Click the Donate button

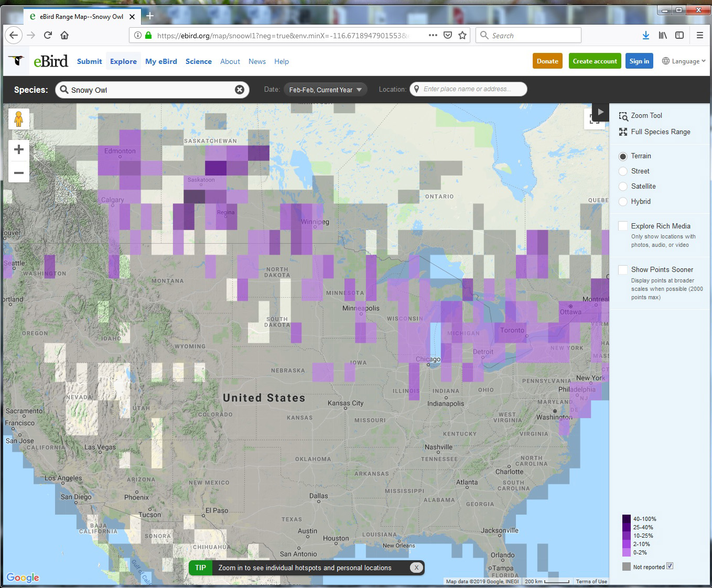click(x=547, y=61)
